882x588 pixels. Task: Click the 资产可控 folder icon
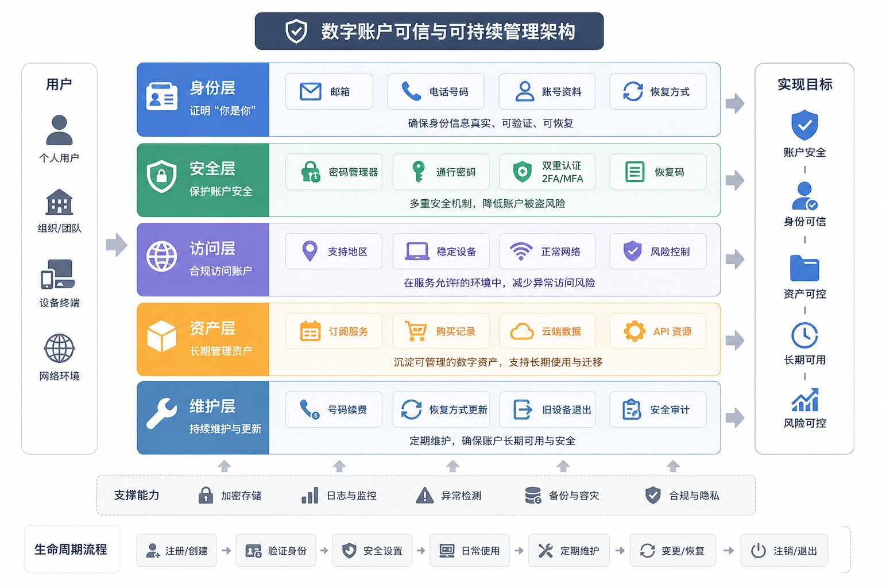click(804, 268)
